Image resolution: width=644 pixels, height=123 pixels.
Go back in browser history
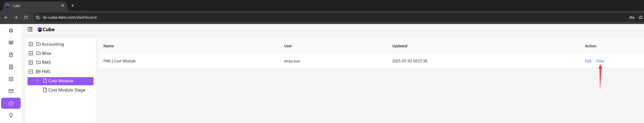[6, 17]
